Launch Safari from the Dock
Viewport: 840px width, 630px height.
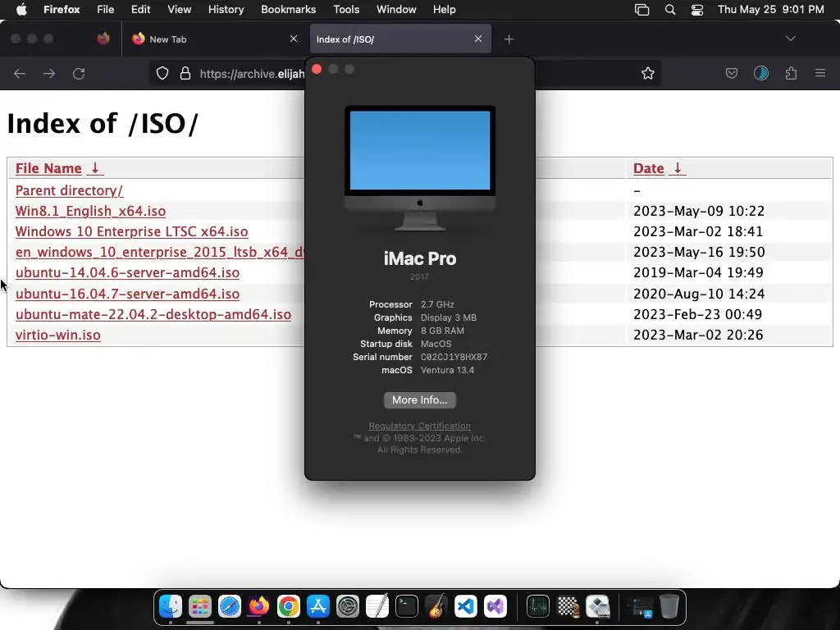(x=230, y=606)
